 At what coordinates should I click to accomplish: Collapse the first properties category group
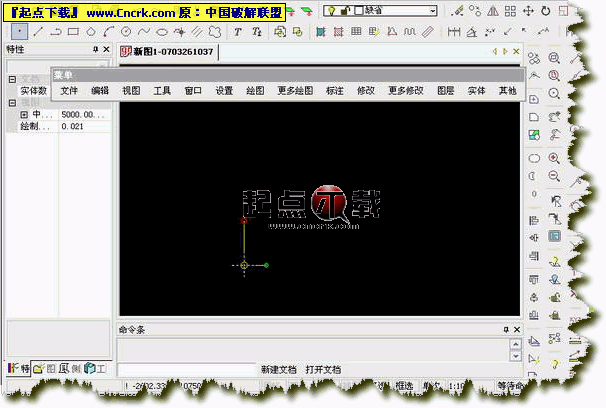12,78
